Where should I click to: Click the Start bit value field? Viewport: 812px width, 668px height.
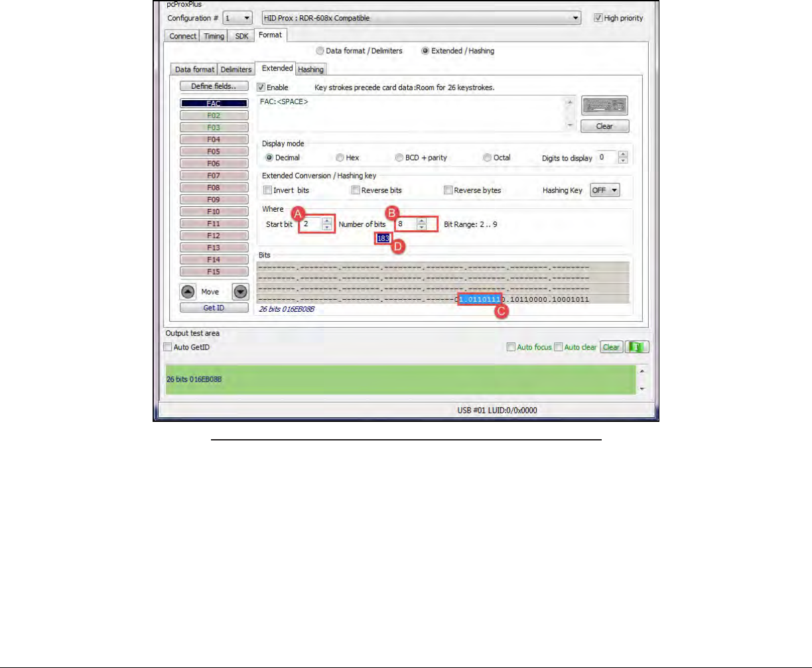(x=310, y=224)
